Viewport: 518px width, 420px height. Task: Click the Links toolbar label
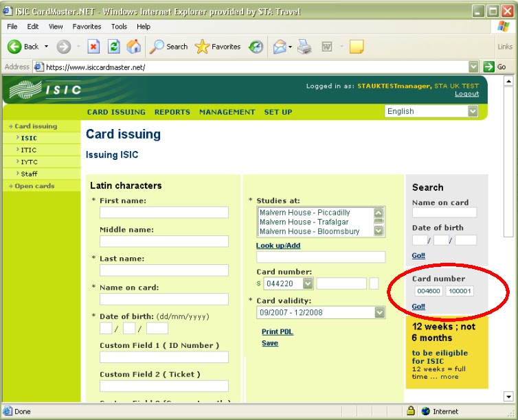click(x=505, y=47)
